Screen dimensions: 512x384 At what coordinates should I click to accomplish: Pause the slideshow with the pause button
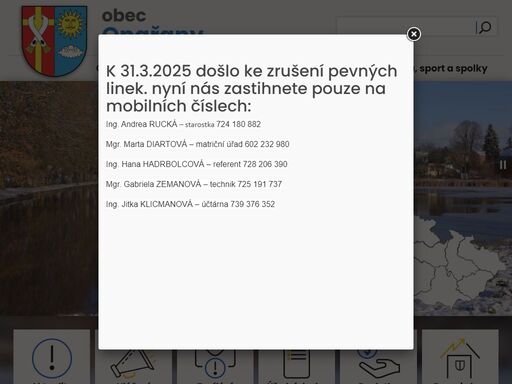pos(503,165)
